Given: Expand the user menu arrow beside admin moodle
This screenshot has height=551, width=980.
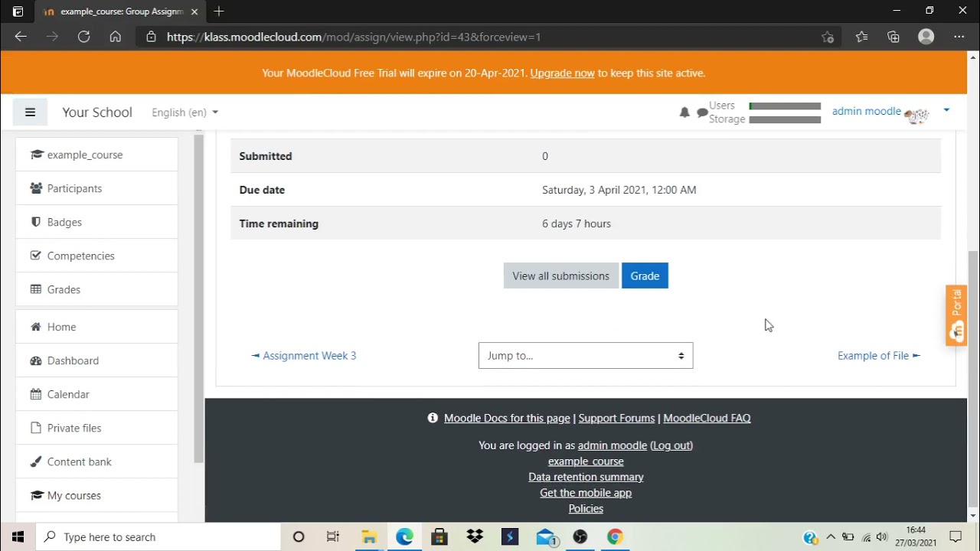Looking at the screenshot, I should point(946,111).
